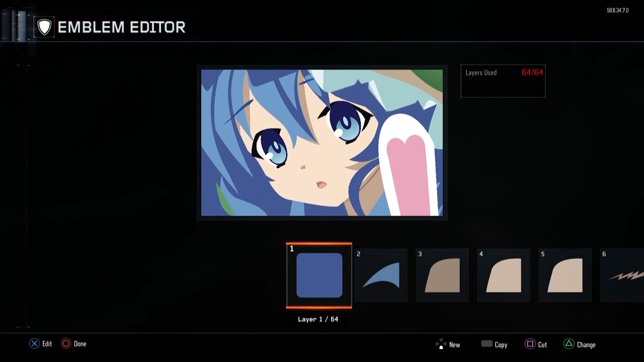Image resolution: width=644 pixels, height=362 pixels.
Task: Click the Copy label
Action: (x=501, y=345)
